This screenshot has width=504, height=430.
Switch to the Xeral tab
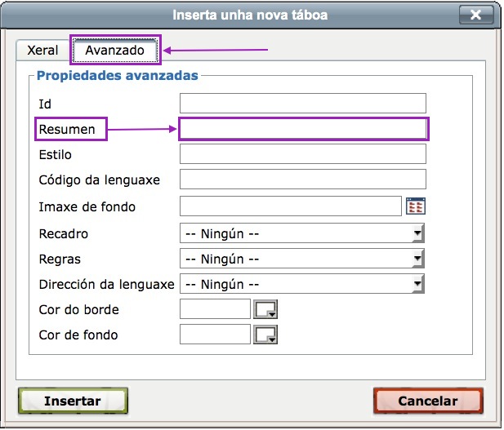click(x=42, y=51)
